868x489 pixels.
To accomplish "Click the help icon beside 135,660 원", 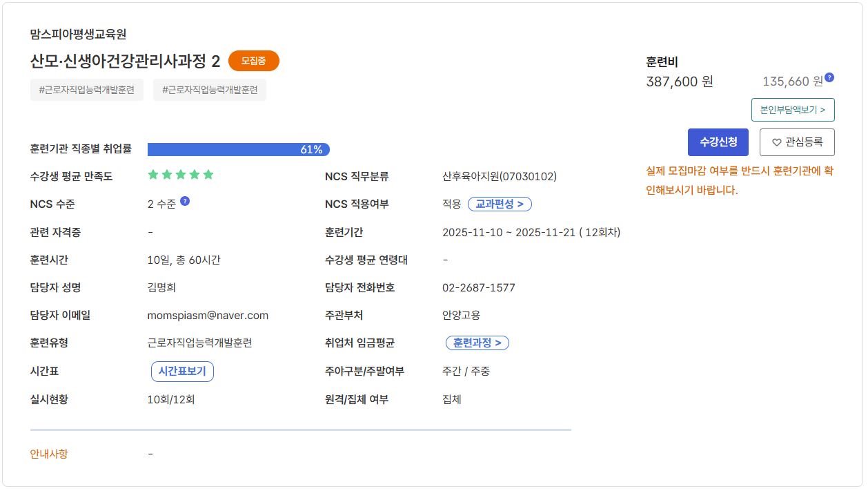I will (x=829, y=77).
